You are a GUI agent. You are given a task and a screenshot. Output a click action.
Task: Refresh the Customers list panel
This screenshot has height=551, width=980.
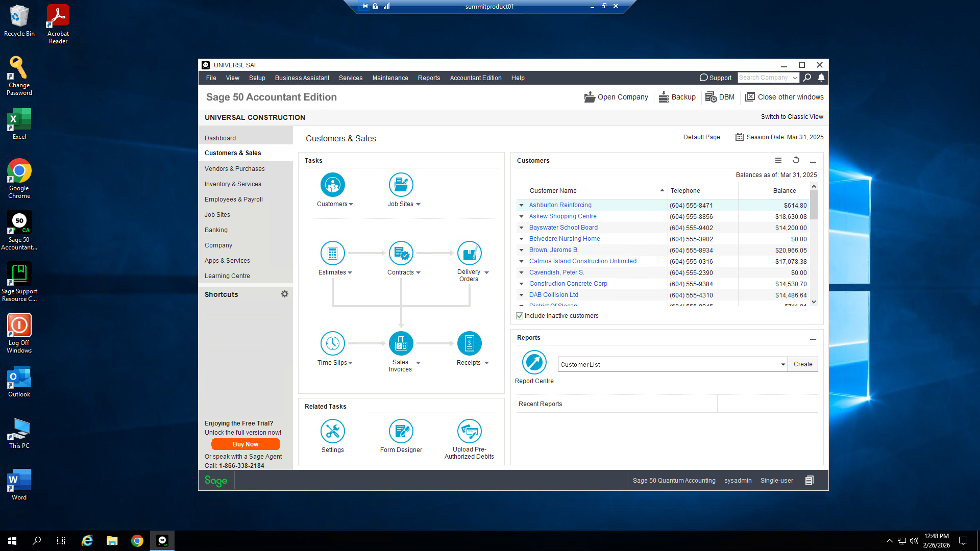[x=796, y=160]
